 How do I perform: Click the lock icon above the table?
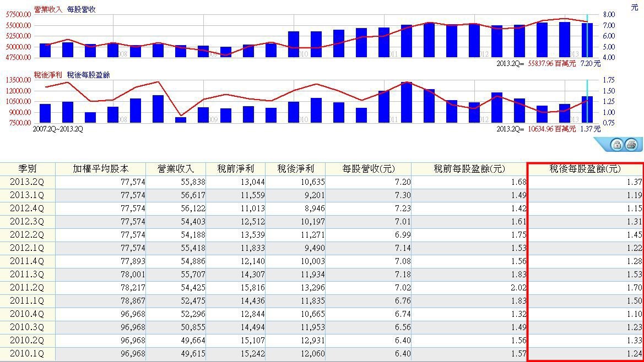616,144
